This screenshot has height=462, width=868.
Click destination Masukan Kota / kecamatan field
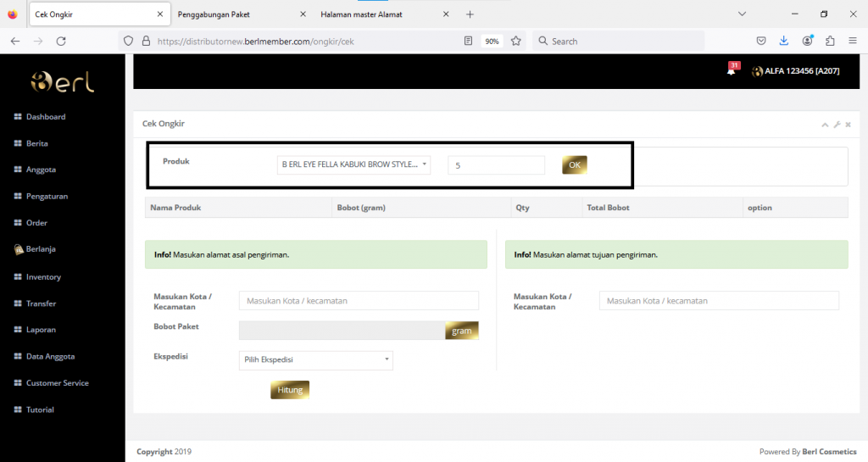pyautogui.click(x=719, y=300)
